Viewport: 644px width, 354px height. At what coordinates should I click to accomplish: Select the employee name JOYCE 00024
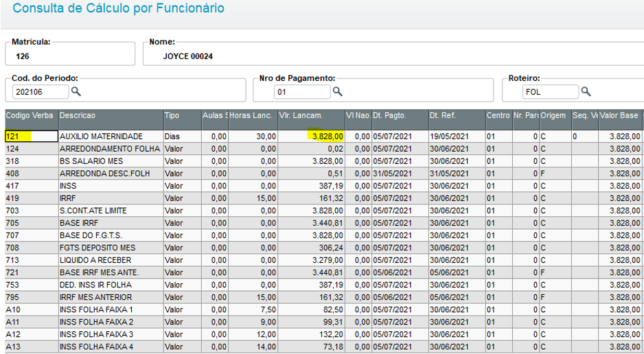(187, 56)
